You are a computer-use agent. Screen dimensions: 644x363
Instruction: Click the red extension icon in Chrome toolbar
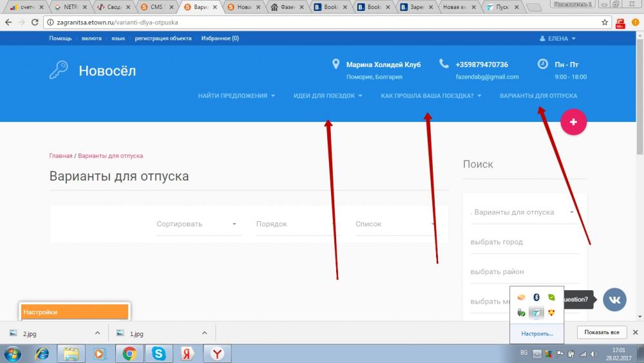620,23
